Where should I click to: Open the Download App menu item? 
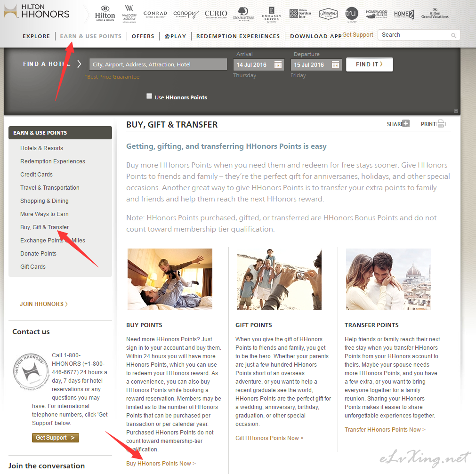point(316,36)
